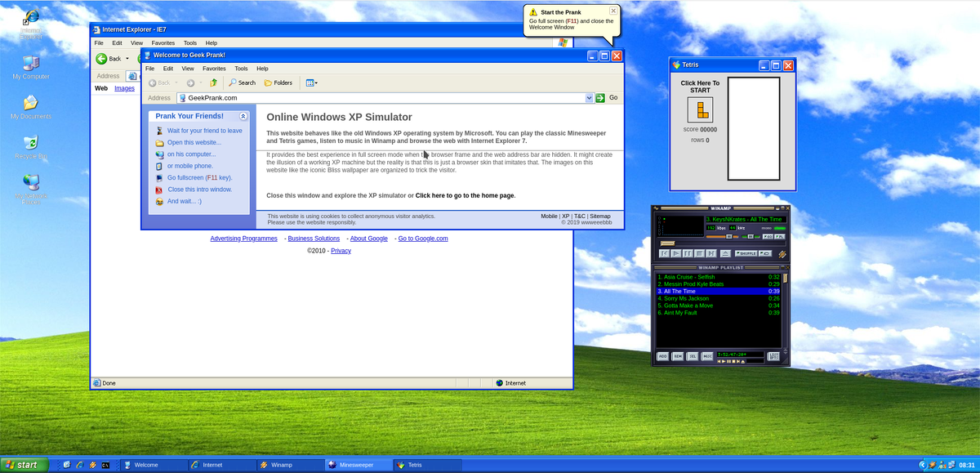Screen dimensions: 980x473
Task: Click 'Click here to go to the home page'
Action: pos(465,195)
